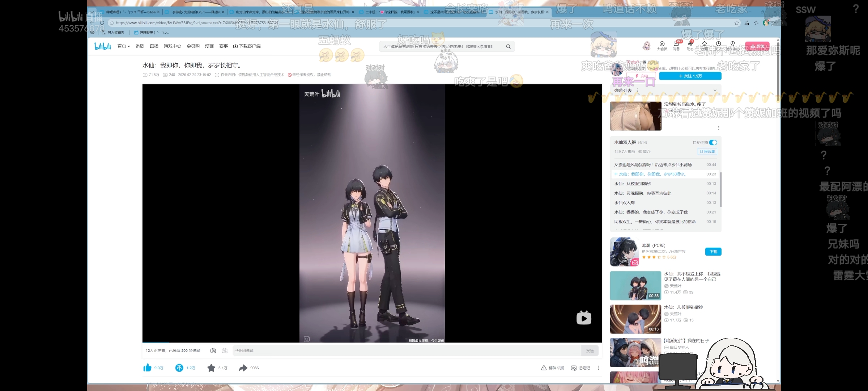Click the coin donate icon
The image size is (868, 391).
click(x=179, y=368)
